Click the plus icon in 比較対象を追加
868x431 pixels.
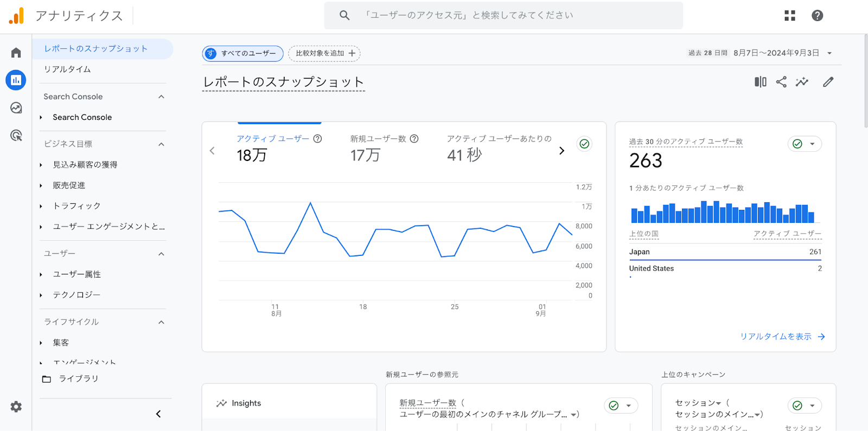(352, 53)
